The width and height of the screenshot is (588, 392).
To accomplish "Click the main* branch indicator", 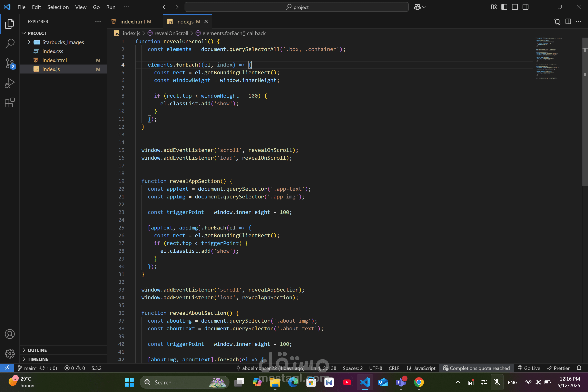I will click(28, 368).
